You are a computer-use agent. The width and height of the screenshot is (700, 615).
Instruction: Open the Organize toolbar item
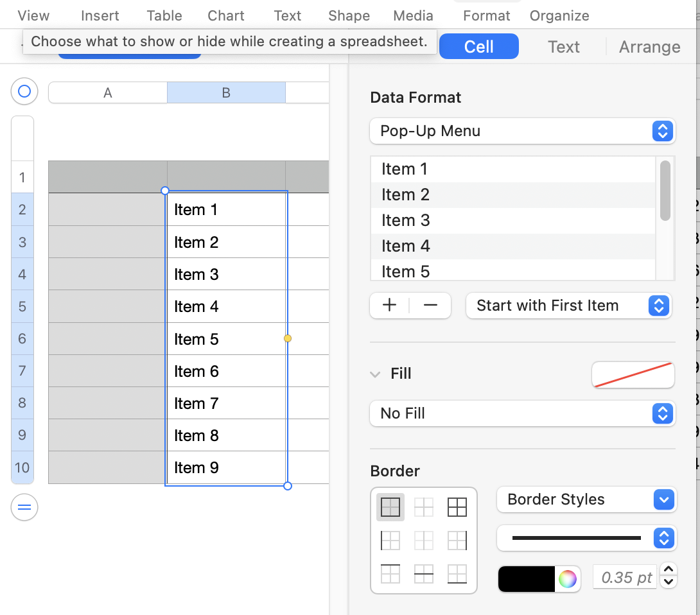[x=559, y=15]
